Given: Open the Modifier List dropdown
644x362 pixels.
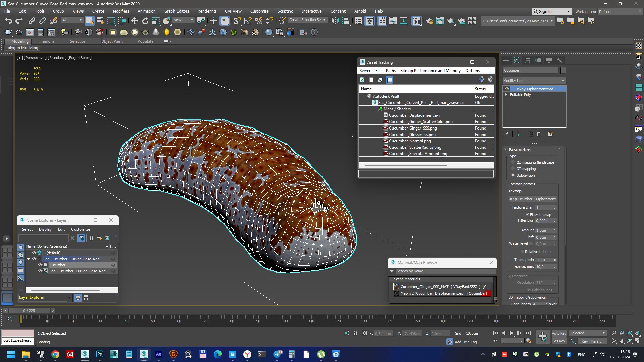Looking at the screenshot, I should click(534, 81).
